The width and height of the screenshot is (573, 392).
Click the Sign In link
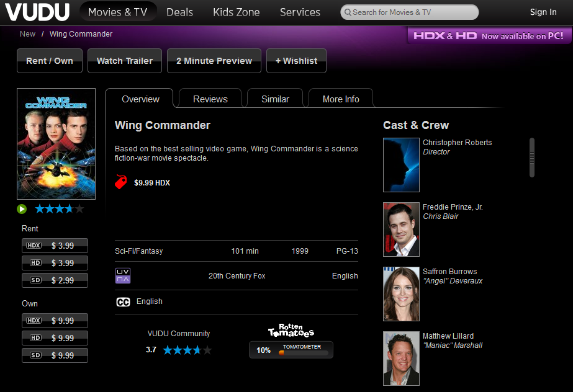pyautogui.click(x=543, y=12)
